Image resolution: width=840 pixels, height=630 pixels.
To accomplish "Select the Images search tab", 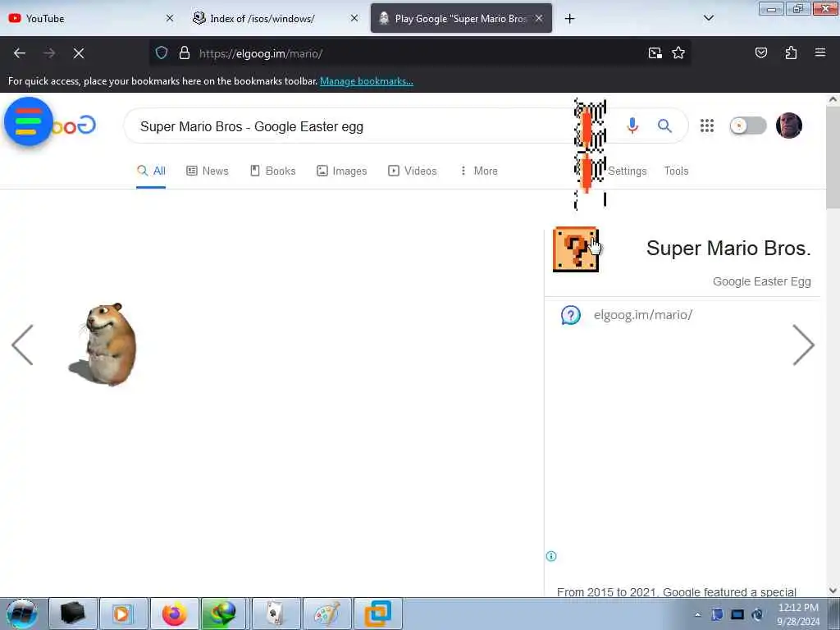I will tap(342, 171).
